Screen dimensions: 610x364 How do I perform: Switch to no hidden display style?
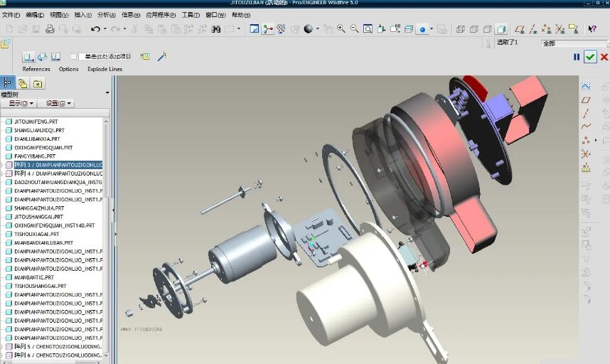488,28
